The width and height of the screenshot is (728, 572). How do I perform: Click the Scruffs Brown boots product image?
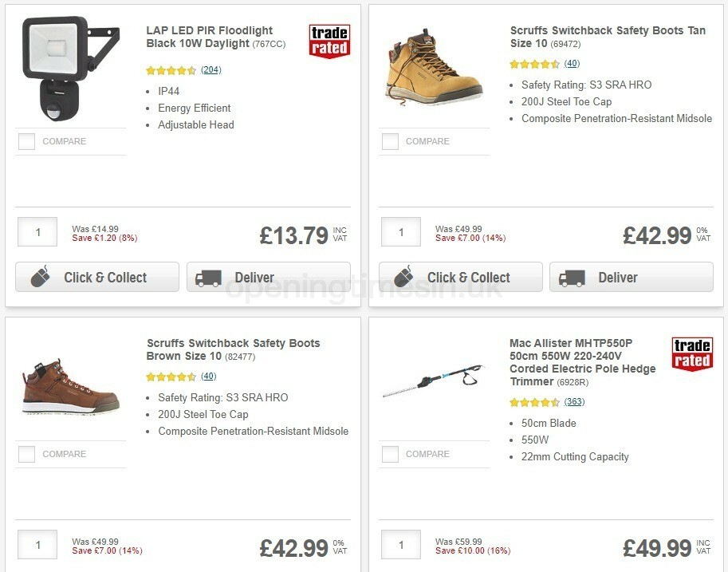(70, 387)
